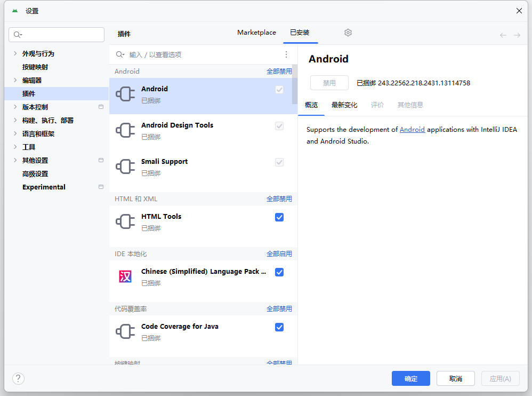This screenshot has width=532, height=396.
Task: Select Experimental in settings tree
Action: [57, 187]
